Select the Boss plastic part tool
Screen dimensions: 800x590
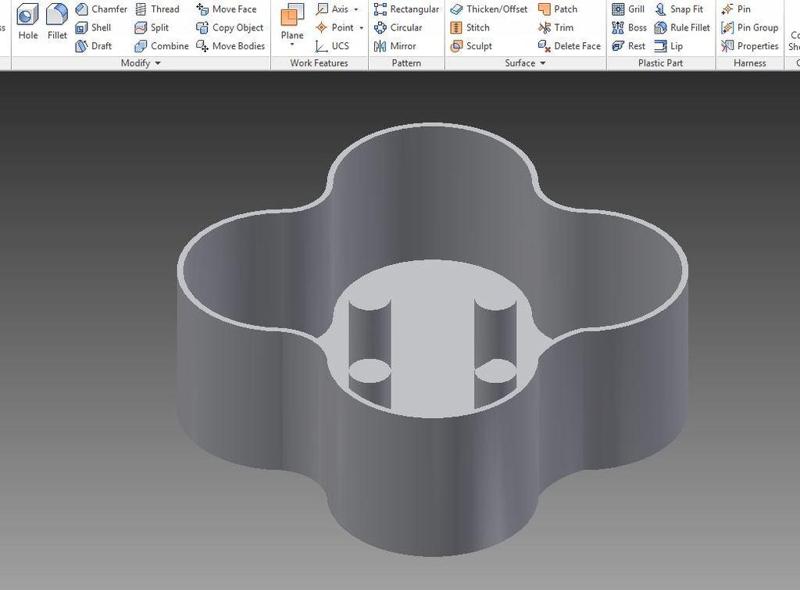point(629,28)
